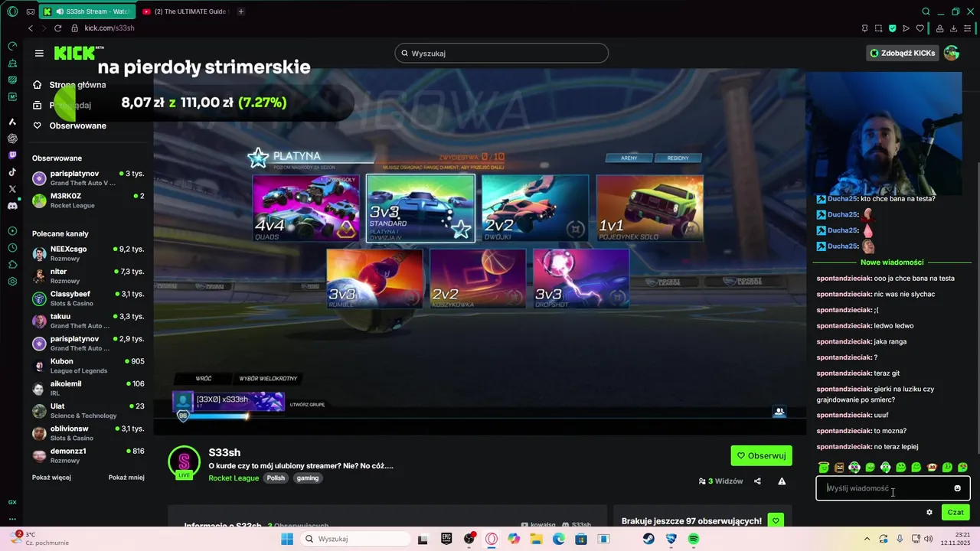Open the Kubon recommended channel

88,366
